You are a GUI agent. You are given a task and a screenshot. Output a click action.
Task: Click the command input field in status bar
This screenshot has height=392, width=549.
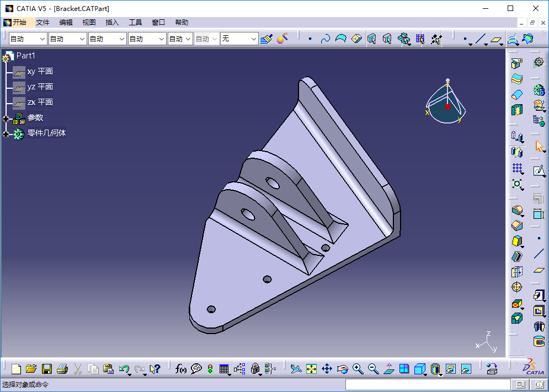pyautogui.click(x=428, y=384)
